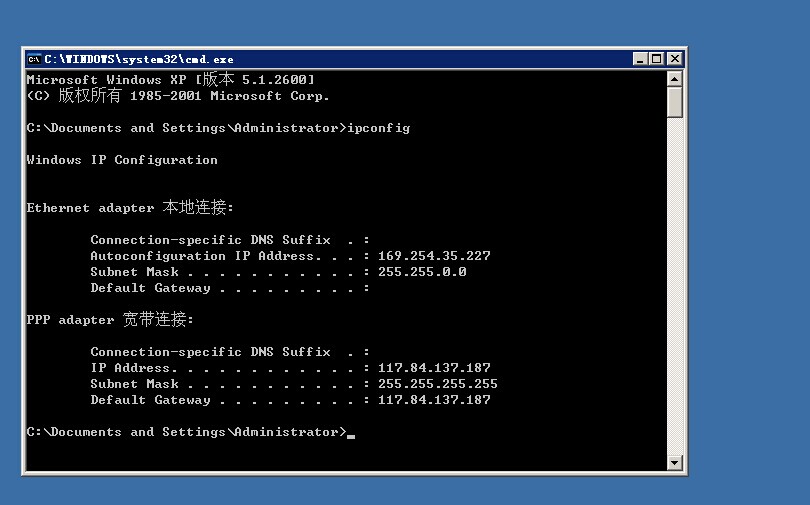
Task: Click the scrollbar down arrow
Action: pyautogui.click(x=675, y=463)
